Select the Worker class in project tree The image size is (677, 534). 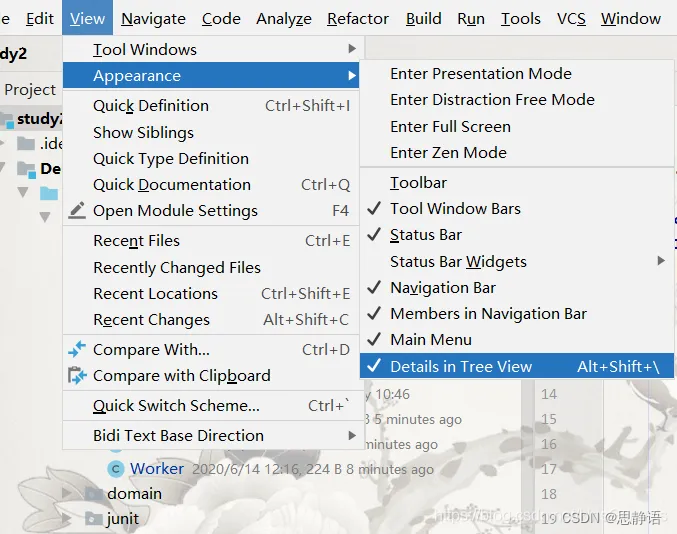[x=157, y=469]
